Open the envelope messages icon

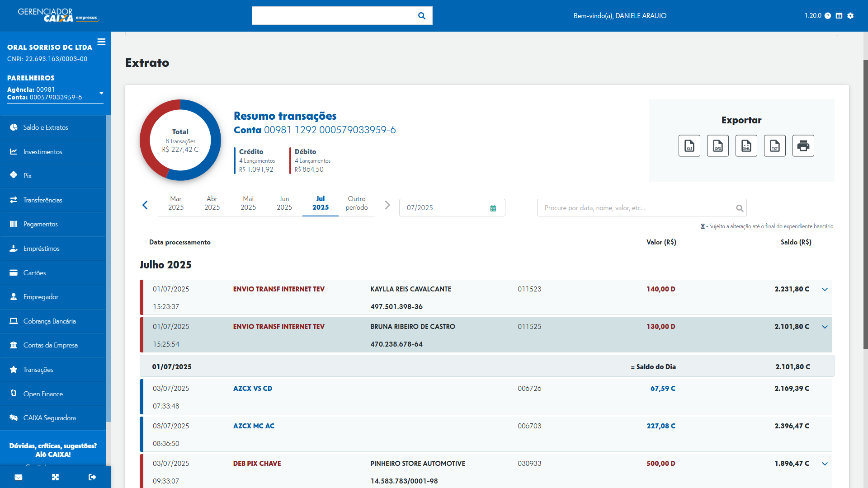[19, 477]
